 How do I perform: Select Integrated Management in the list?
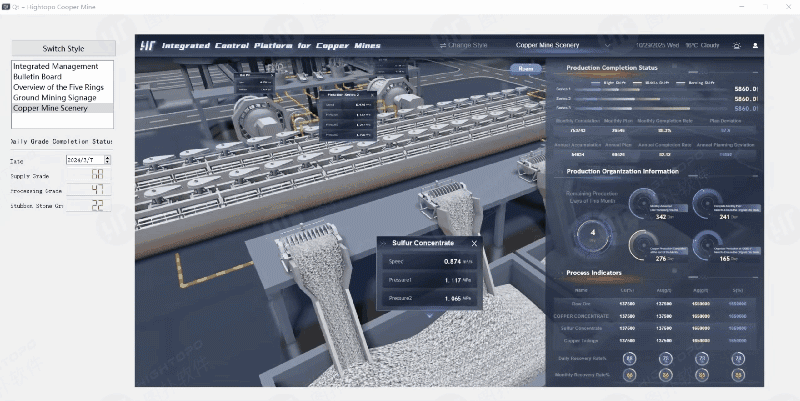[x=54, y=67]
